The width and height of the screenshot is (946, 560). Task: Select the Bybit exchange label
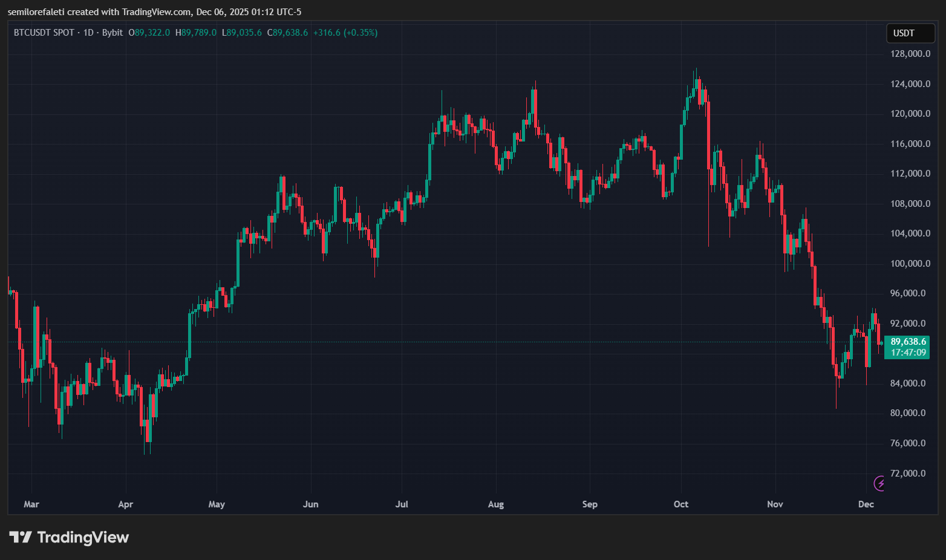click(x=112, y=33)
